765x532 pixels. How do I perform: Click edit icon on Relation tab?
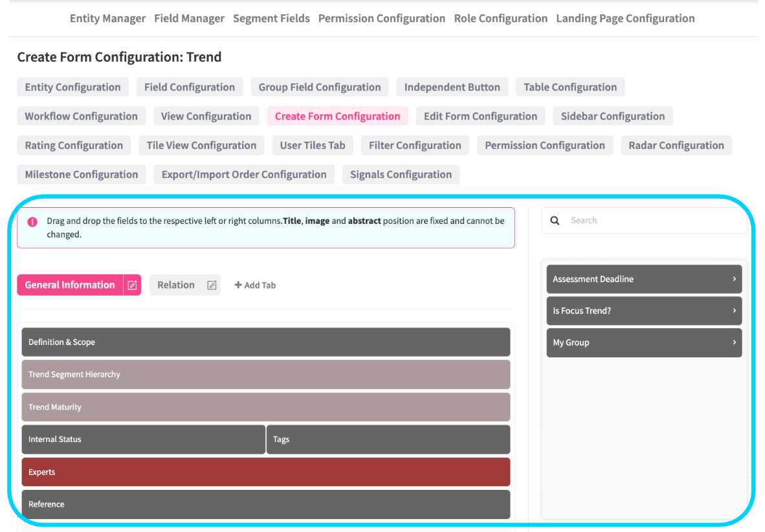click(212, 285)
